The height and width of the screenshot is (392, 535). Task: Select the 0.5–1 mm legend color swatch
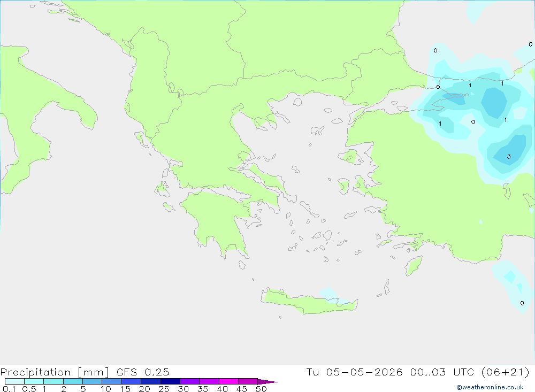(x=34, y=381)
